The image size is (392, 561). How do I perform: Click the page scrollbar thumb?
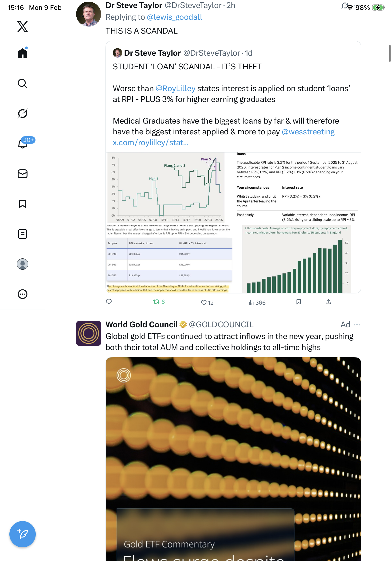coord(390,53)
